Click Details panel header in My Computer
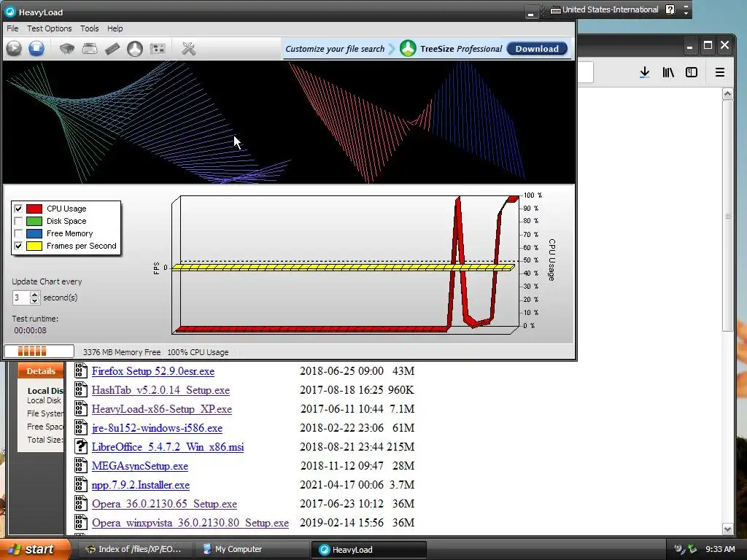This screenshot has width=747, height=560. (41, 371)
